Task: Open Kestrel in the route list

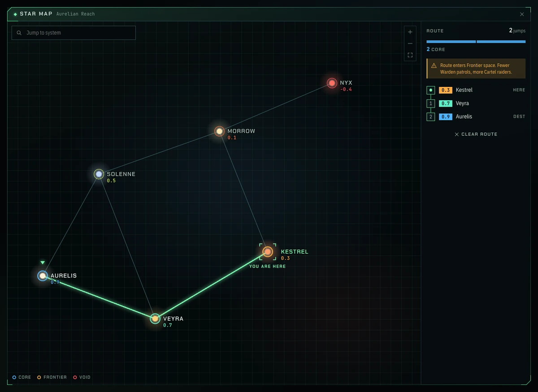Action: click(476, 90)
